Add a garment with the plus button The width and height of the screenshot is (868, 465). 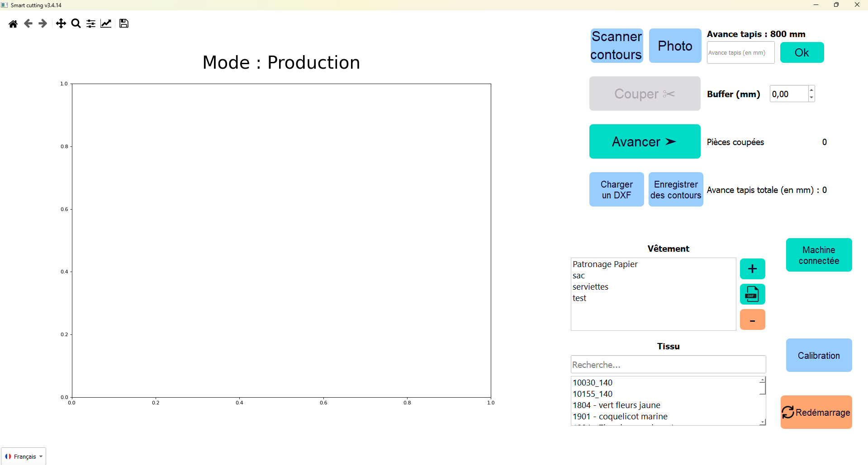point(752,269)
